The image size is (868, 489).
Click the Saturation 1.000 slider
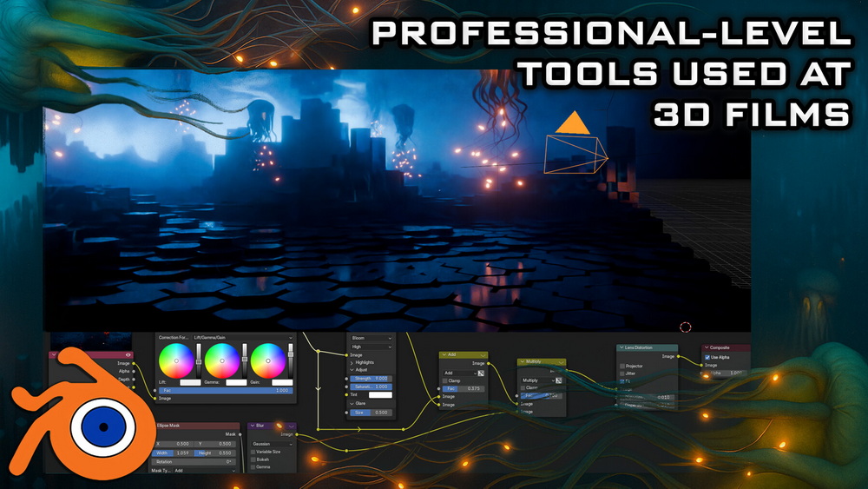[371, 387]
